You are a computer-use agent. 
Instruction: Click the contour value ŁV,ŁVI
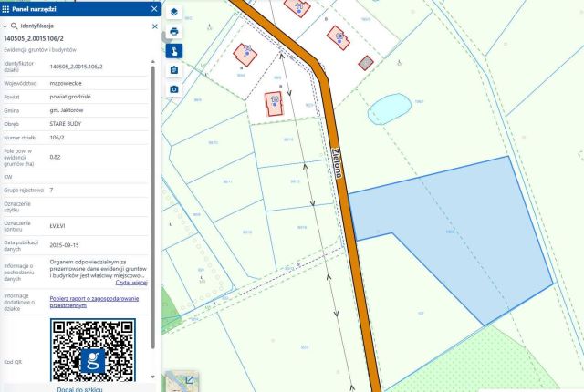pyautogui.click(x=57, y=226)
